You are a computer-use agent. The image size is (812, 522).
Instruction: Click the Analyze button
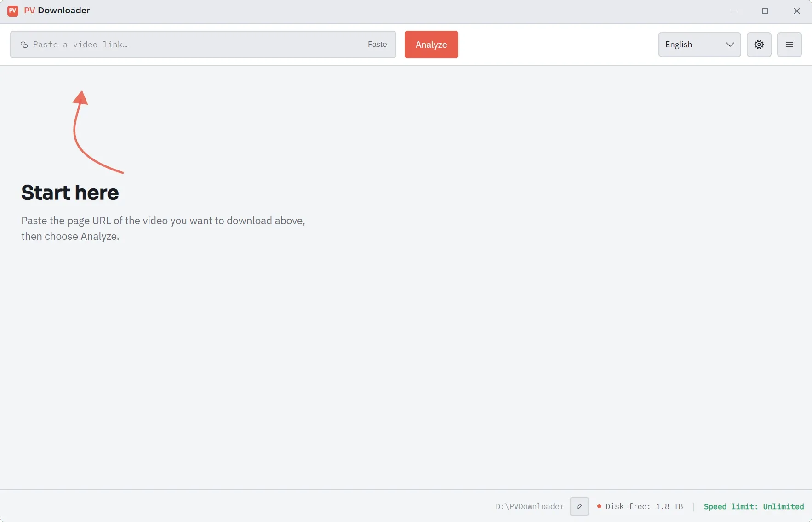point(431,45)
